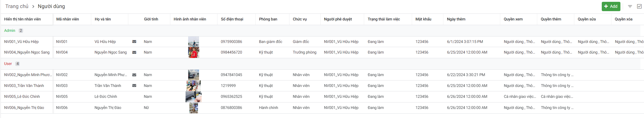Open photo thumbnail of Nguyễn Ngọc Sang
The image size is (644, 118).
pyautogui.click(x=194, y=53)
